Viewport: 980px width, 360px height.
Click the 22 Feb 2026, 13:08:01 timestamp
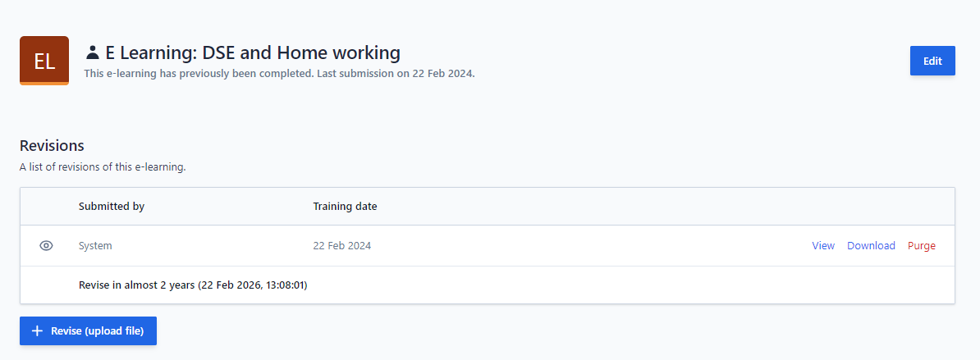253,285
